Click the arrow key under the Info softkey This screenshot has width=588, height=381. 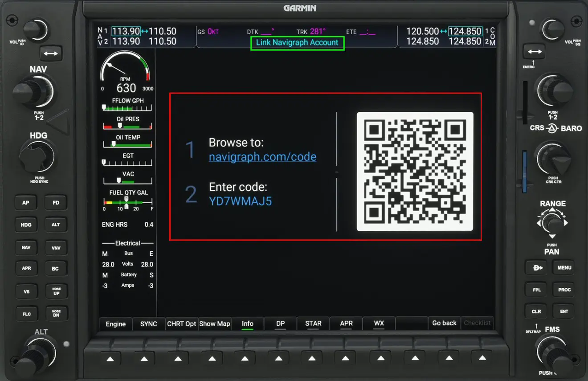245,359
